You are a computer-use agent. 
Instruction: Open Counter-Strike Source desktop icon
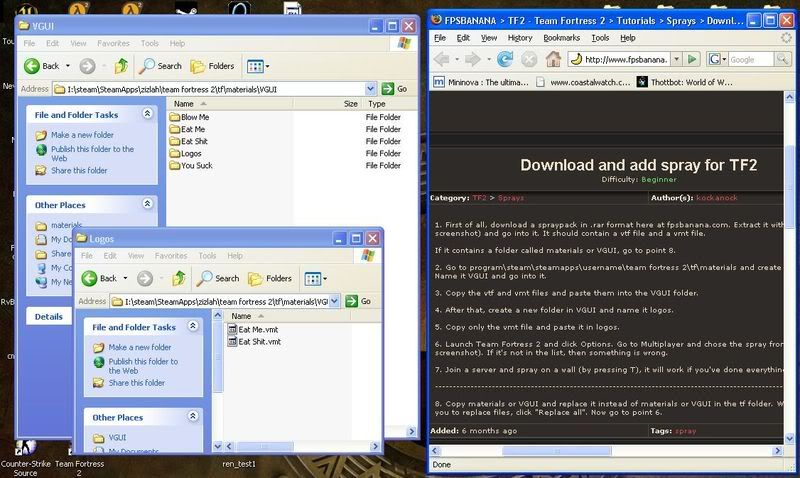pyautogui.click(x=26, y=458)
